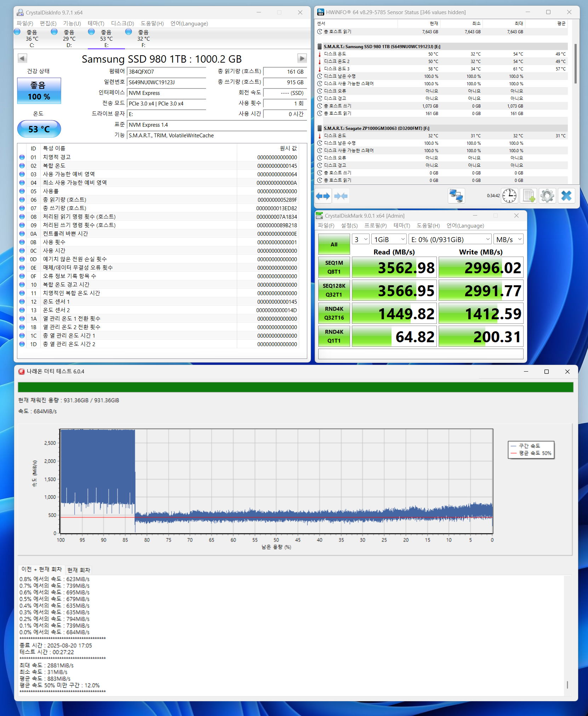This screenshot has width=588, height=716.
Task: Click the HWiNFO collapse columns arrows icon
Action: [x=341, y=196]
